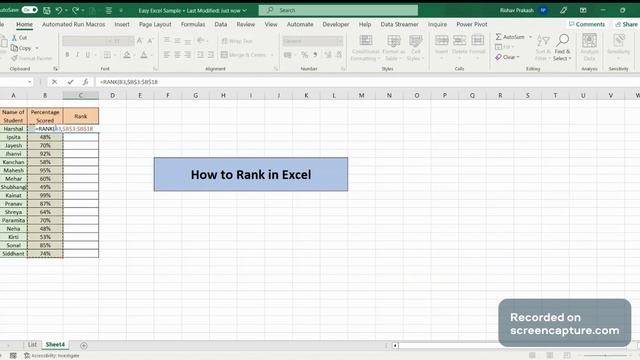Viewport: 640px width, 360px height.
Task: Click the Borders icon
Action: [107, 55]
